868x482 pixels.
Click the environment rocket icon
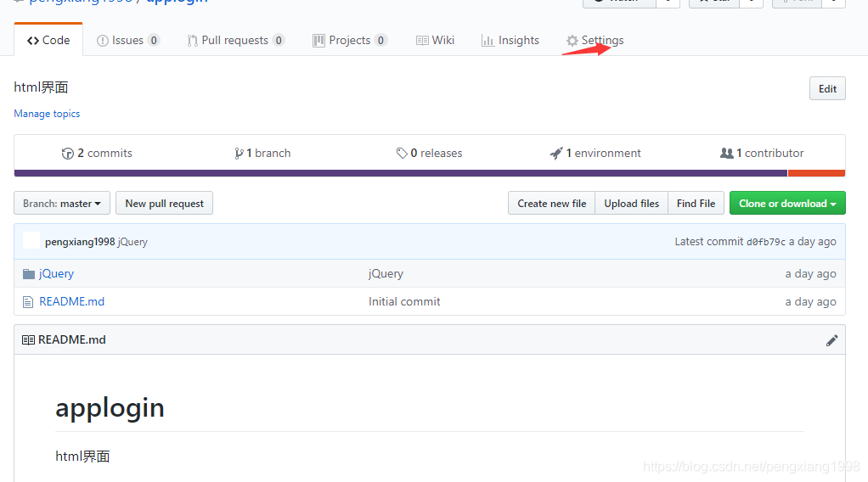[556, 154]
